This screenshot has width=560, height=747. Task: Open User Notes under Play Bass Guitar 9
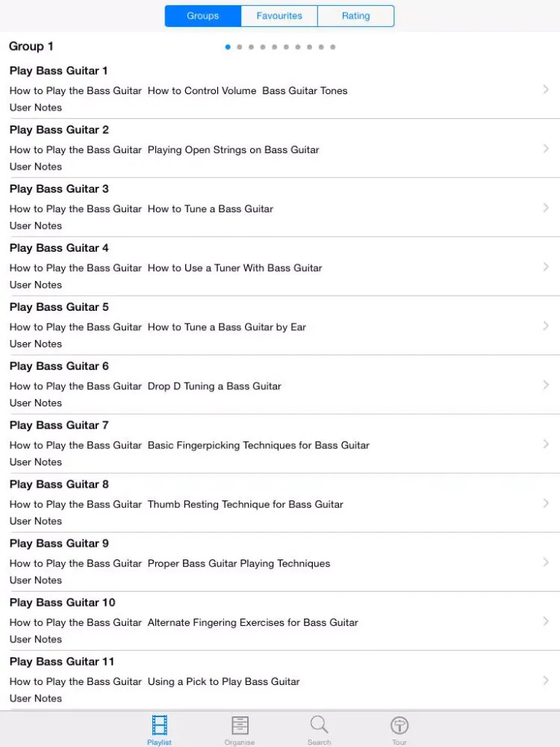click(x=36, y=580)
